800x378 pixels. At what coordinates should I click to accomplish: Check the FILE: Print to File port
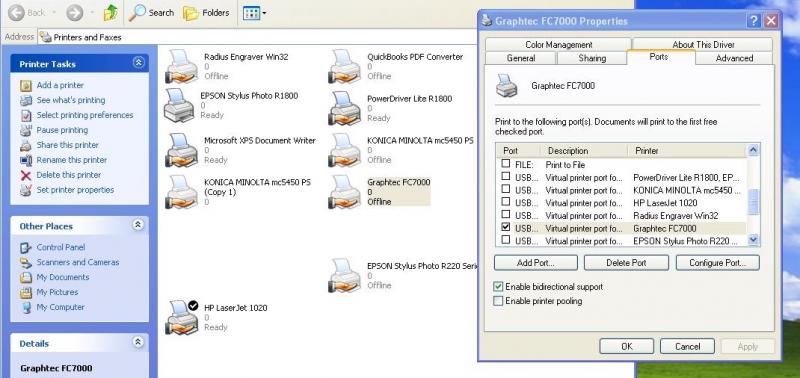(506, 164)
